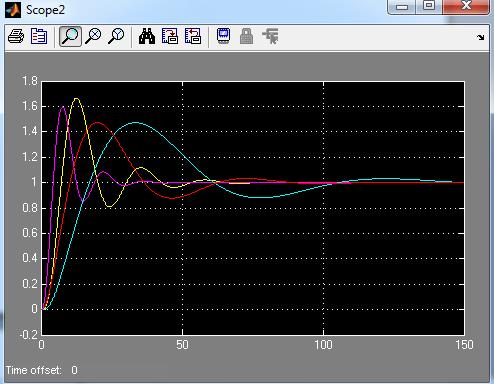This screenshot has height=384, width=494.
Task: Click y-axis tick label 0.8
Action: [30, 208]
